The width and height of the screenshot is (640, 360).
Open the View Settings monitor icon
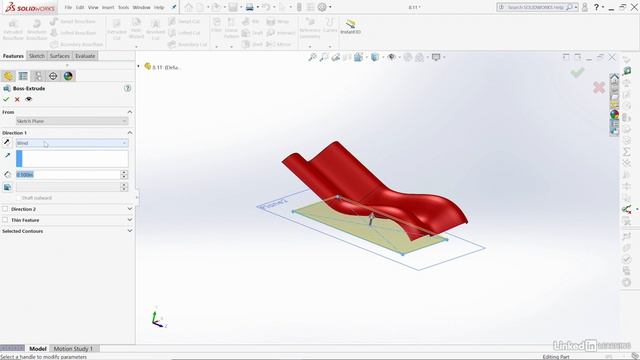point(436,57)
